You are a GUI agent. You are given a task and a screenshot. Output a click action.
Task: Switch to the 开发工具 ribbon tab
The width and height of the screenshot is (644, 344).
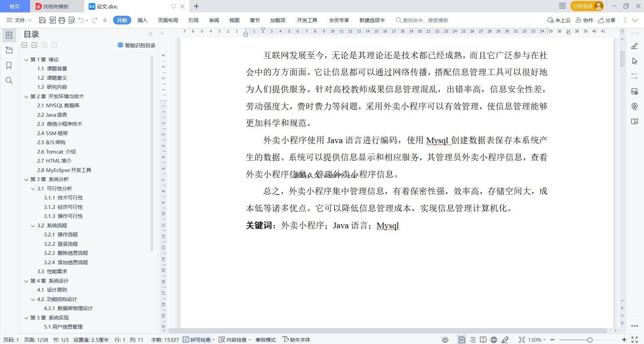point(307,20)
